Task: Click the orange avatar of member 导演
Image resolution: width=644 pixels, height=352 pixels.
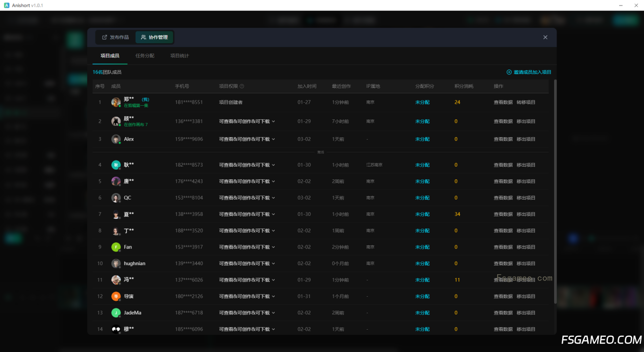Action: [x=116, y=296]
